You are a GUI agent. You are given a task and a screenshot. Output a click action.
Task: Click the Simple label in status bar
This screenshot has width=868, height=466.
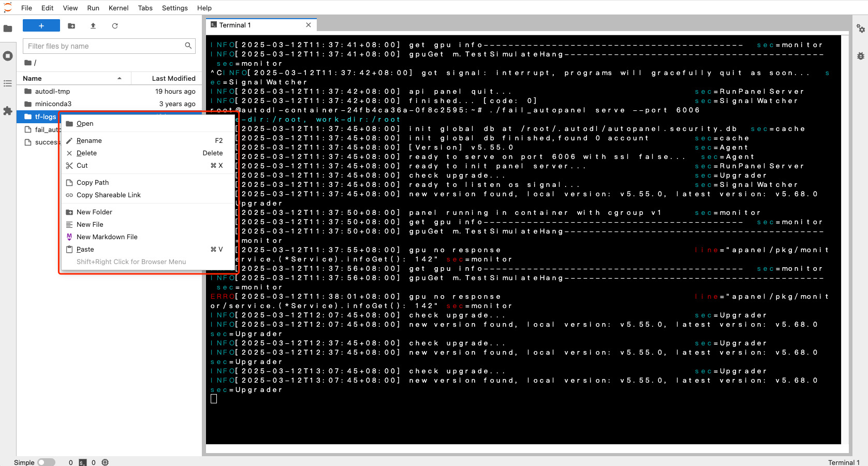[24, 462]
